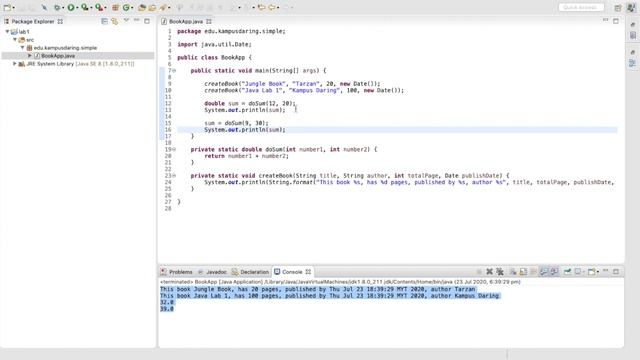Click the Pin Console icon
The height and width of the screenshot is (360, 640).
pyautogui.click(x=567, y=272)
